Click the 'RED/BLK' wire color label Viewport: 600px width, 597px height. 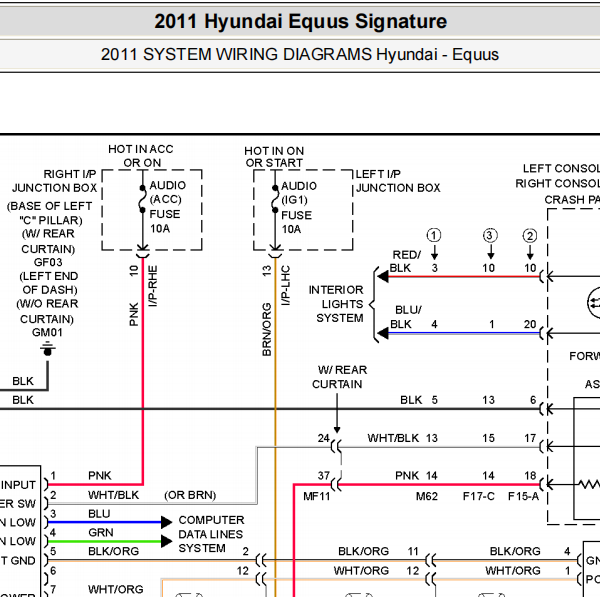pyautogui.click(x=404, y=261)
